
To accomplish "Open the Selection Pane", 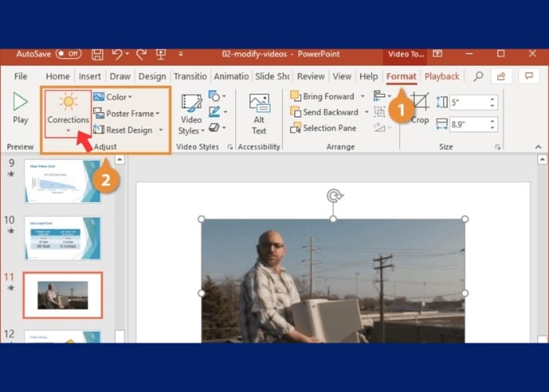I will click(x=323, y=129).
